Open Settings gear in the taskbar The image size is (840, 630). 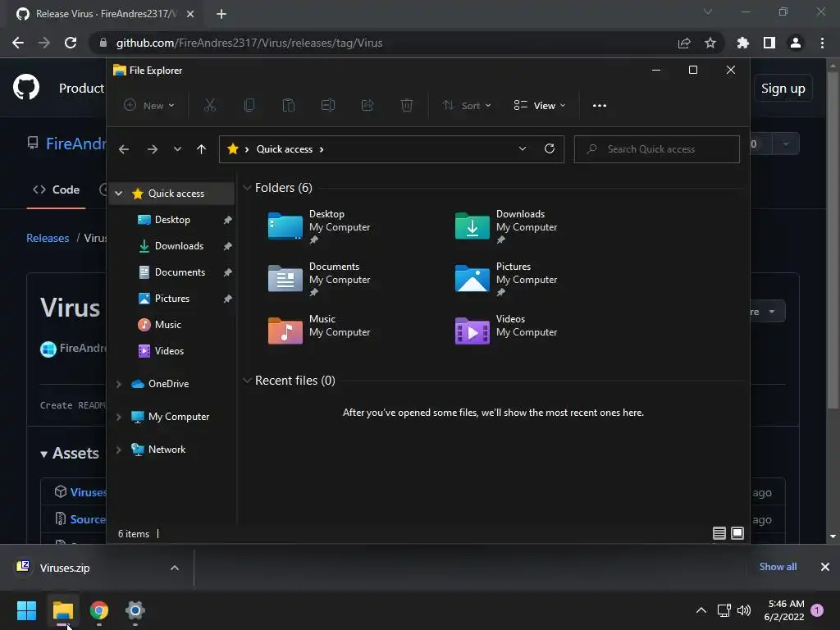coord(135,610)
